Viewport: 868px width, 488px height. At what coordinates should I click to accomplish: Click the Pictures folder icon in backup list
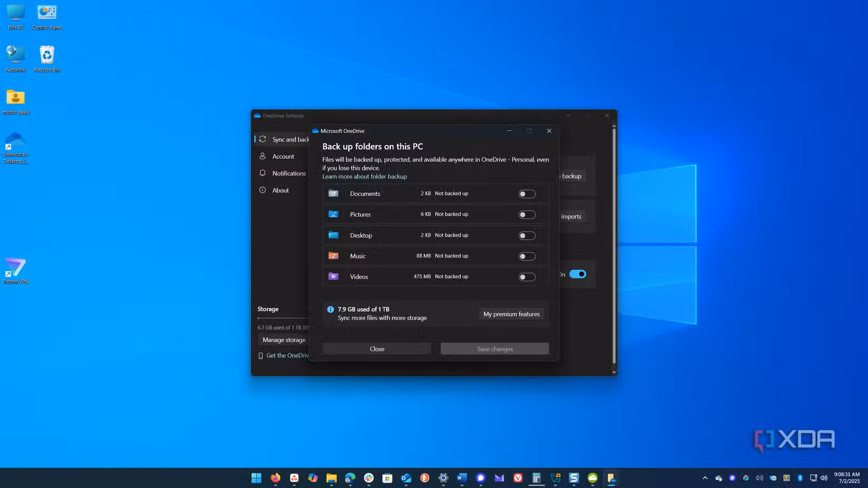click(334, 214)
